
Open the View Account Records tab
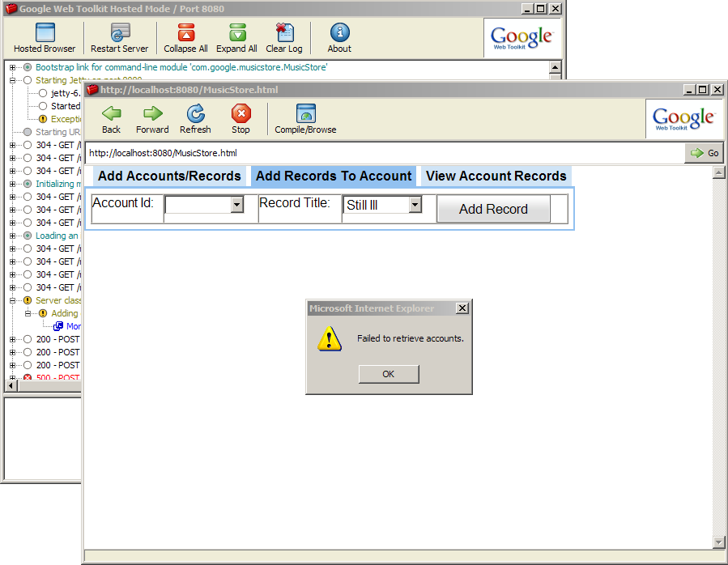pos(496,176)
